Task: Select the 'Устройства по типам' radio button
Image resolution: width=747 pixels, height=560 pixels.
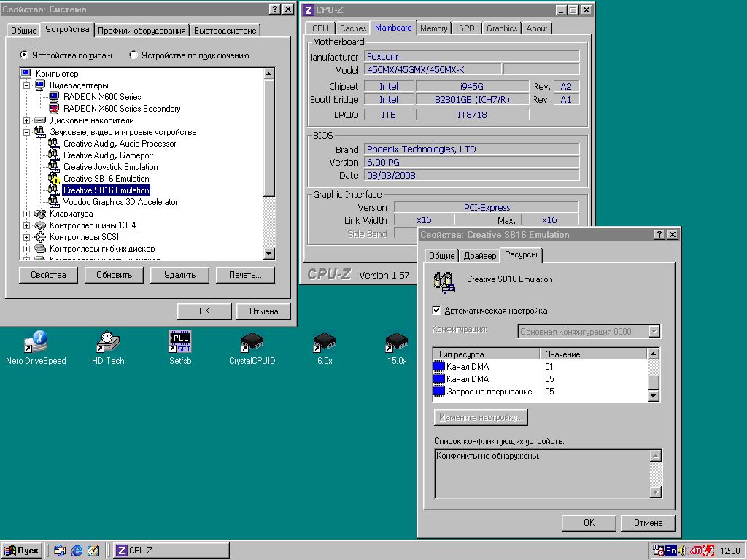Action: click(x=25, y=55)
